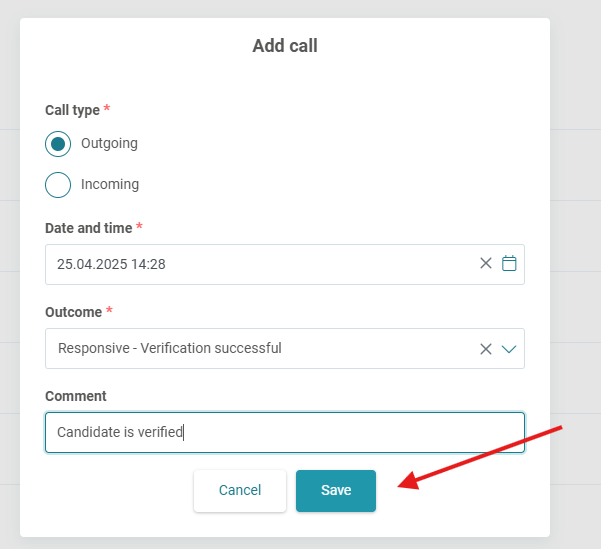Image resolution: width=601 pixels, height=549 pixels.
Task: Click the text 'Responsive - Verification successful'
Action: coord(169,349)
